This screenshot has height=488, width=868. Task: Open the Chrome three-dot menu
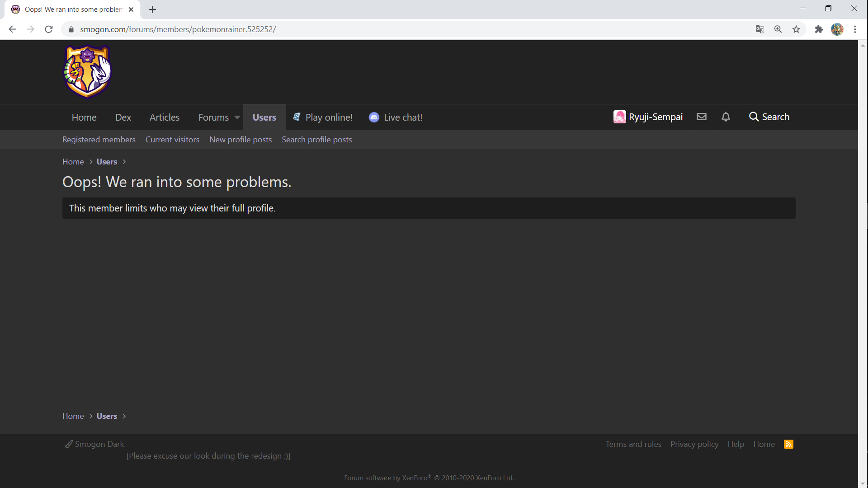[x=855, y=29]
